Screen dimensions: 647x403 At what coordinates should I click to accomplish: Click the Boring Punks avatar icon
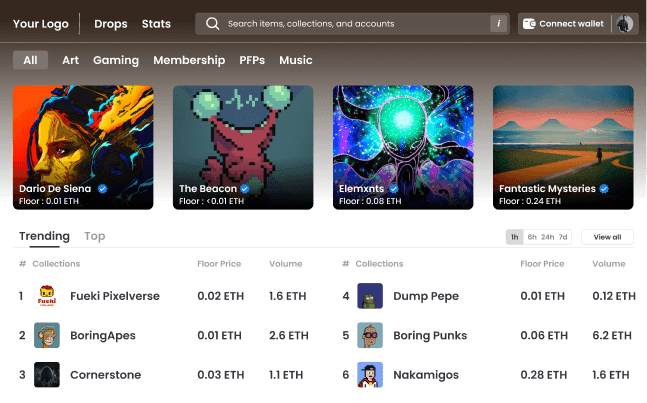[370, 335]
